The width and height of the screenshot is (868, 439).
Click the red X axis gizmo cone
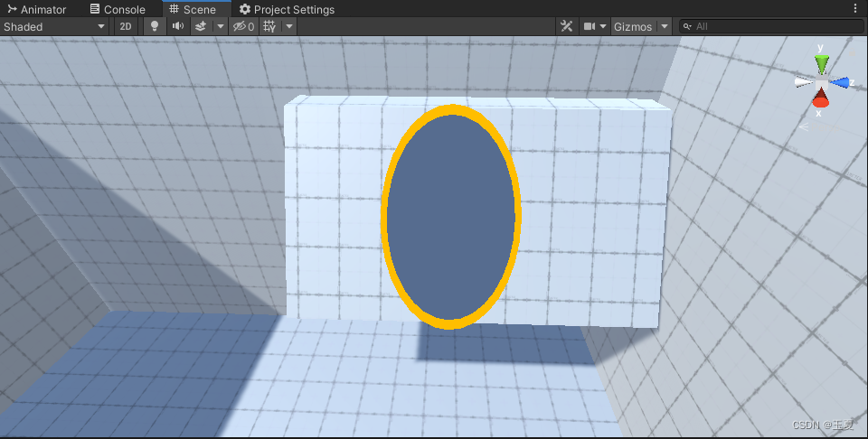(820, 98)
